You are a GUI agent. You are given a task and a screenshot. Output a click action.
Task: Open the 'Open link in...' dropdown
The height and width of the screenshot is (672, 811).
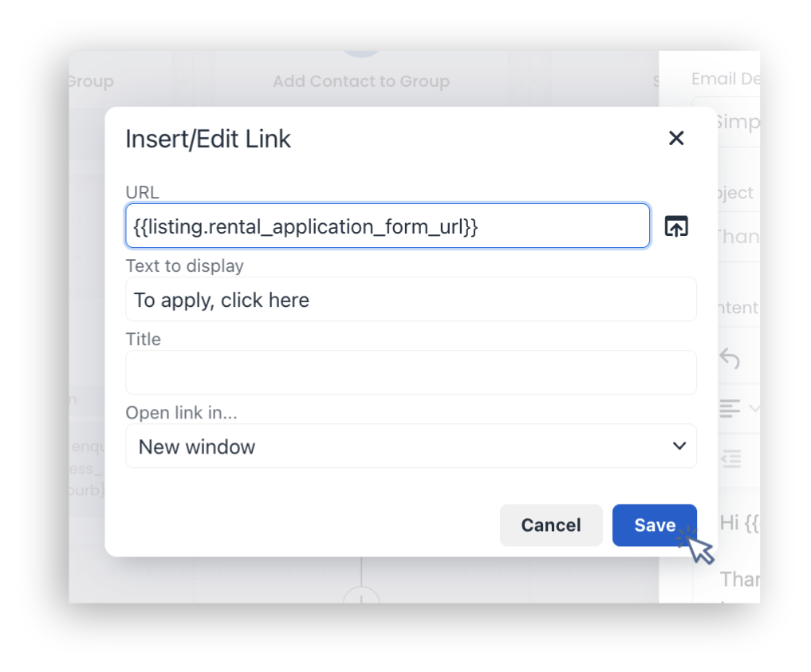[411, 446]
